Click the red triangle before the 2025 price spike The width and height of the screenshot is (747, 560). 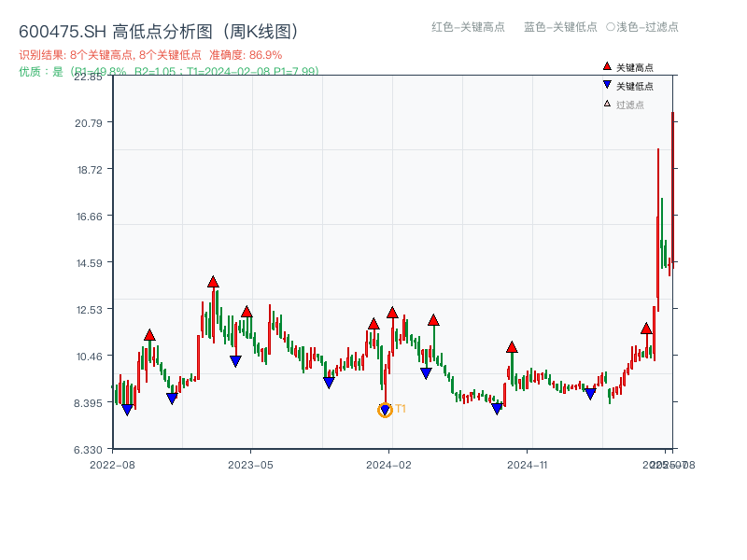tap(645, 329)
